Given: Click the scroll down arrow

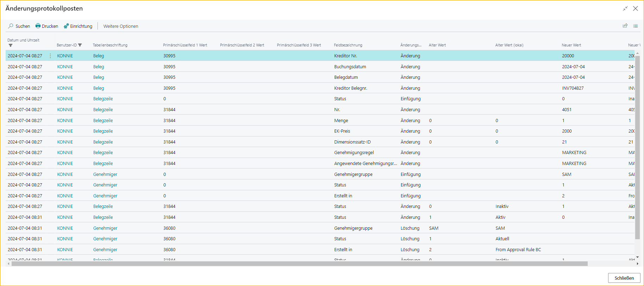Looking at the screenshot, I should pos(637,257).
